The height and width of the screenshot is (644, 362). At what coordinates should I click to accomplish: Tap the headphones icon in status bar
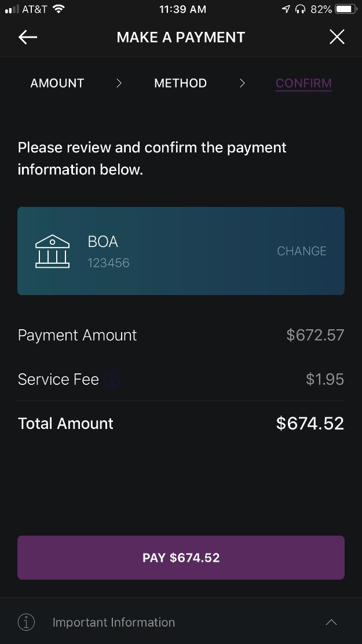pos(300,9)
